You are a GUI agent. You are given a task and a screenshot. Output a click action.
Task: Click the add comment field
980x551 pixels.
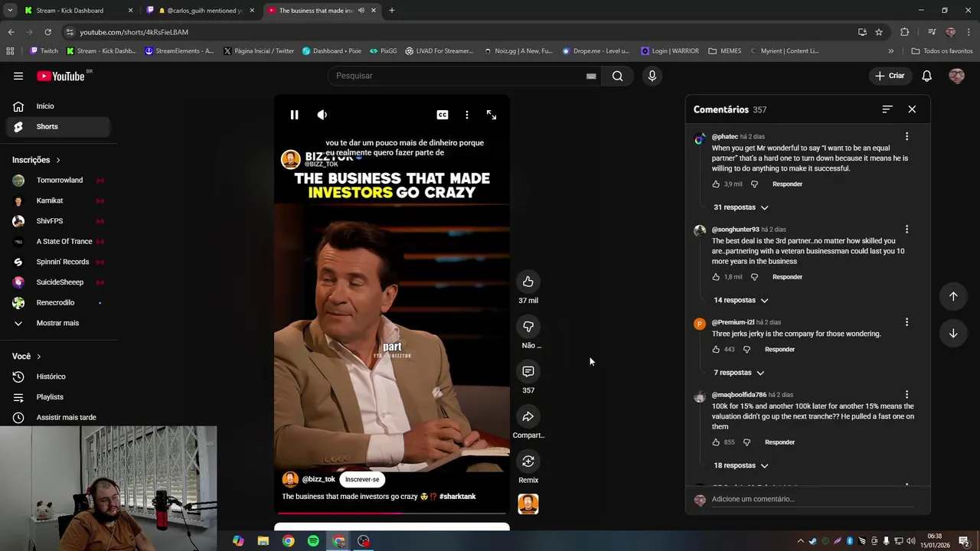coord(812,499)
